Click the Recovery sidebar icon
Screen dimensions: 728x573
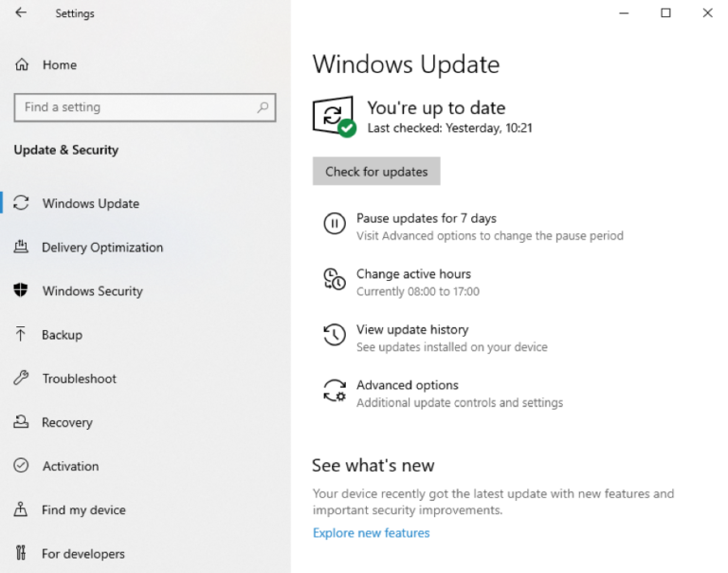(21, 421)
